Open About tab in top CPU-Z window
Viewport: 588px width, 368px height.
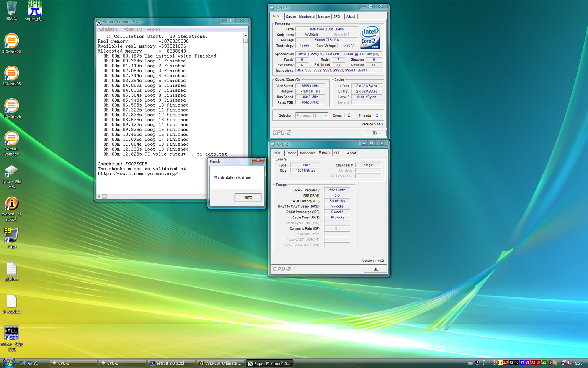pos(351,16)
